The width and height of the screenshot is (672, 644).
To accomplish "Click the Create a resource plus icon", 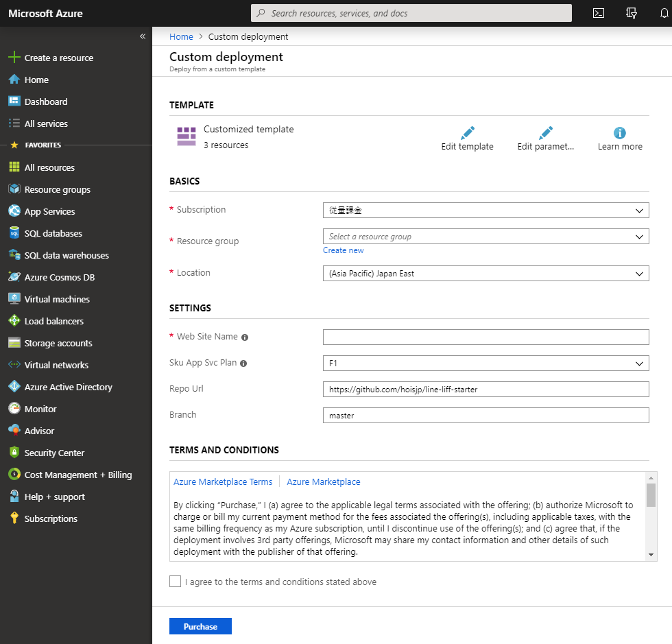I will (x=14, y=58).
